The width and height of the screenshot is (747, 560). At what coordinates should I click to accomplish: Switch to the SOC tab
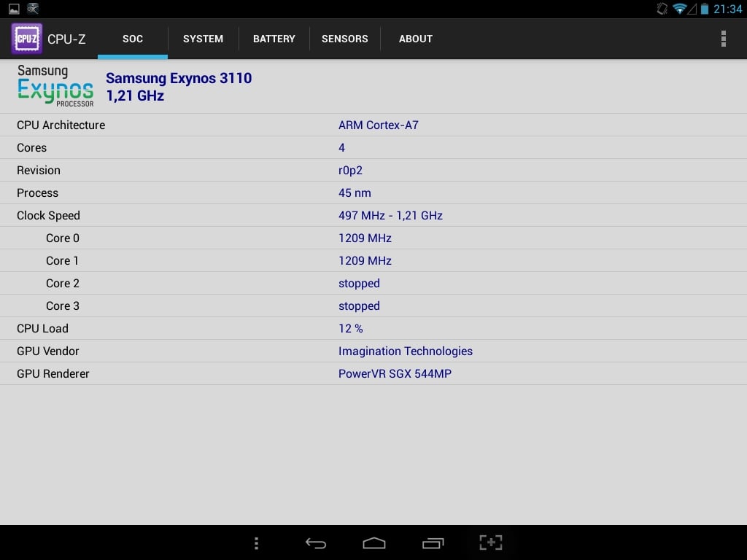pyautogui.click(x=133, y=39)
